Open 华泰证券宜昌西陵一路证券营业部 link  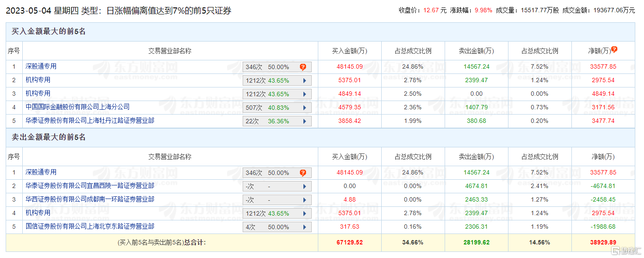pyautogui.click(x=90, y=186)
